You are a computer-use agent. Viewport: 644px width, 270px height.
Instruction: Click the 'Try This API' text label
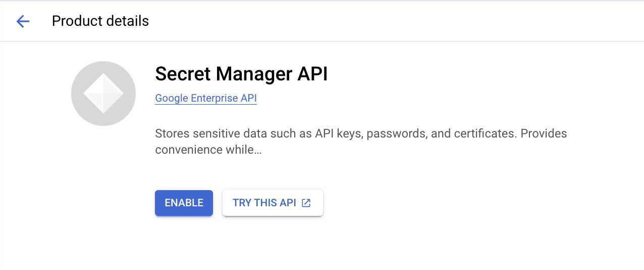tap(264, 203)
